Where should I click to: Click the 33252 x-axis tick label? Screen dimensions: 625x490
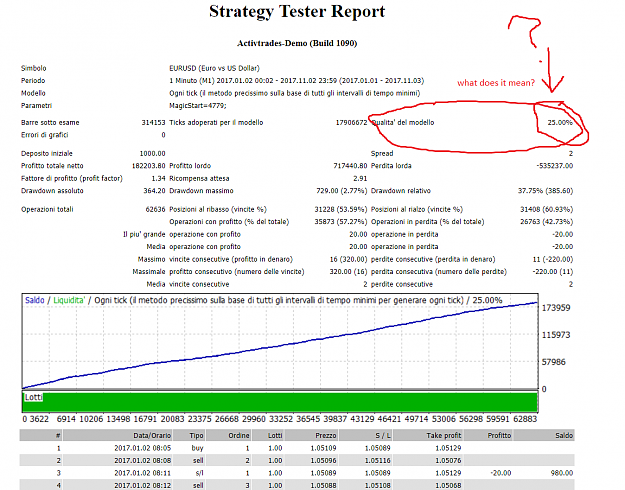[281, 419]
